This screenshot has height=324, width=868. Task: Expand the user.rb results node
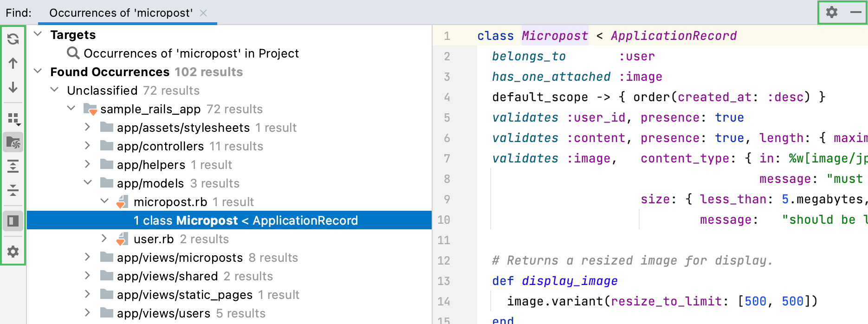tap(104, 239)
